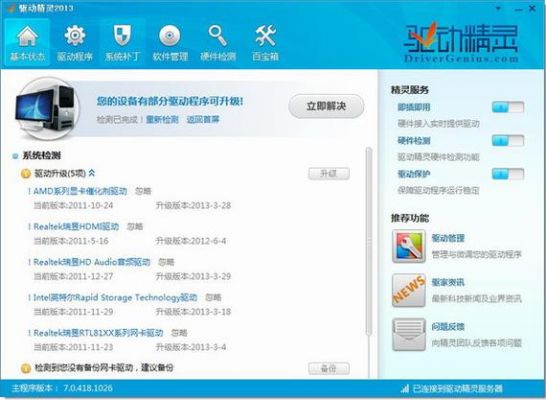Screen dimensions: 546x400
Task: Open Realtek HD Audio音频驱动 entry
Action: [x=92, y=262]
